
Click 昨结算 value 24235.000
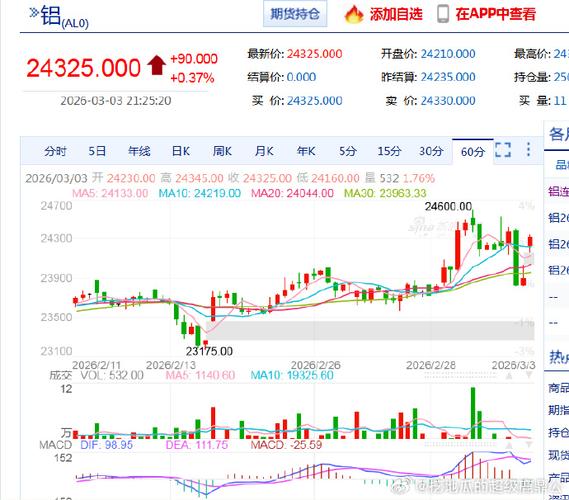pyautogui.click(x=448, y=77)
